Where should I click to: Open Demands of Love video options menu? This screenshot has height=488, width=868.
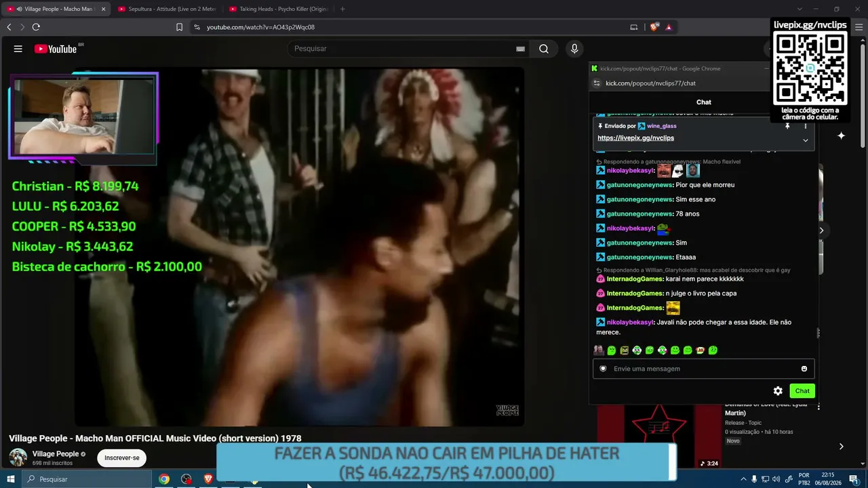click(x=818, y=407)
